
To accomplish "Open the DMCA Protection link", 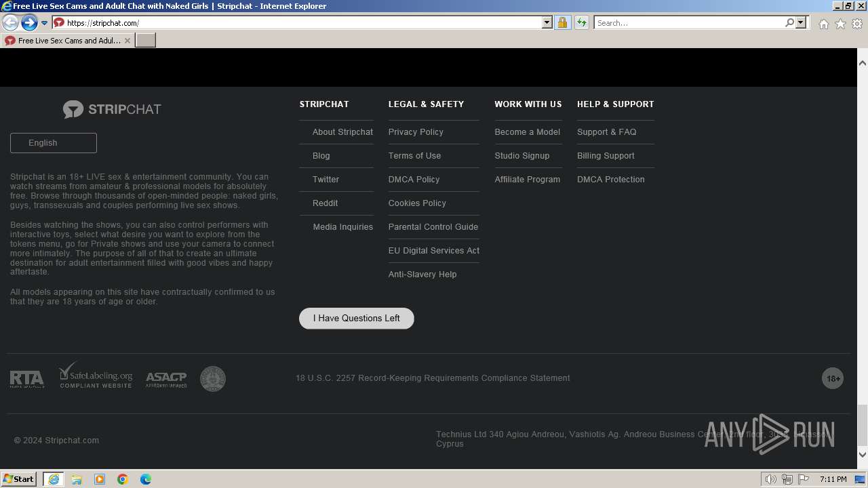I will pyautogui.click(x=611, y=180).
